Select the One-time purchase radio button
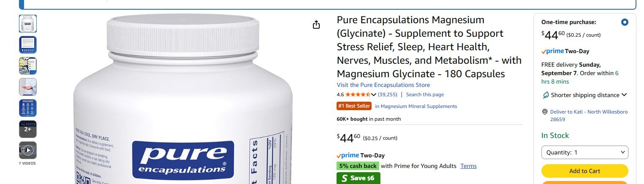Image resolution: width=644 pixels, height=184 pixels. pos(625,22)
